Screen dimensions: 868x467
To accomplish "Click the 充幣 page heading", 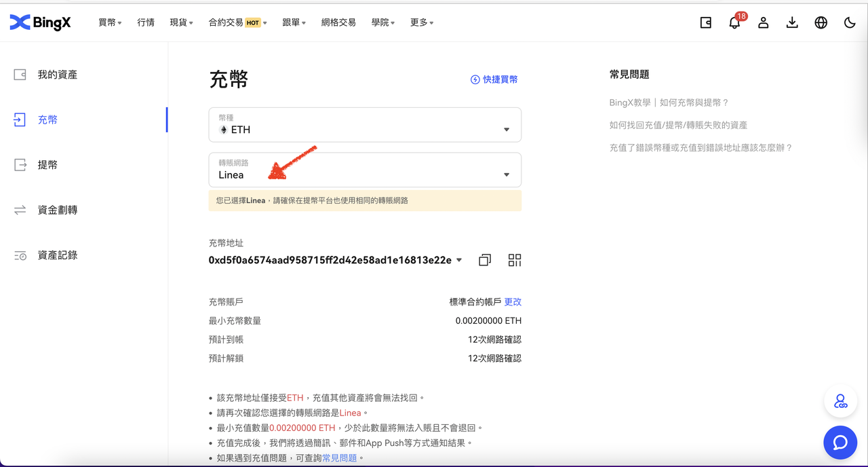I will (x=229, y=79).
